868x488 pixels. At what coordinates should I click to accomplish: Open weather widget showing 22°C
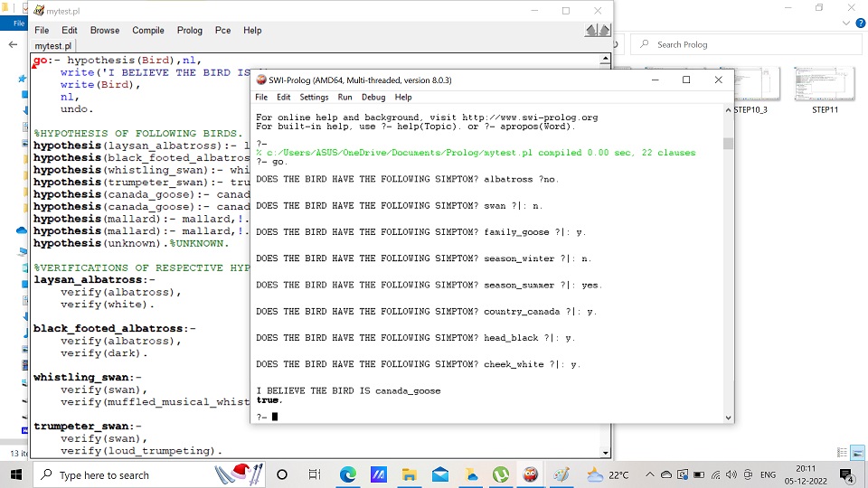[608, 474]
